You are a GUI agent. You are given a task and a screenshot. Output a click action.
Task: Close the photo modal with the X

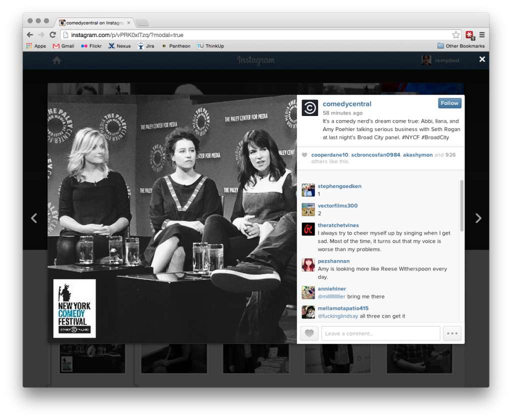click(x=482, y=59)
